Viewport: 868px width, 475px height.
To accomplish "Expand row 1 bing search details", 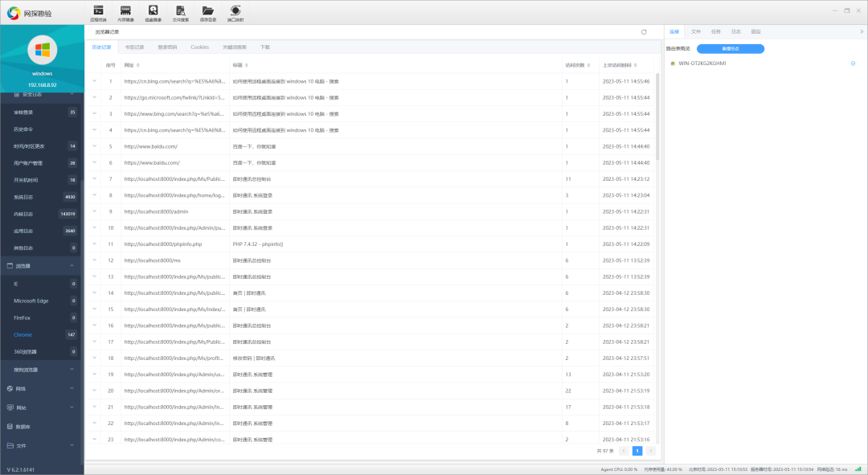I will 95,81.
